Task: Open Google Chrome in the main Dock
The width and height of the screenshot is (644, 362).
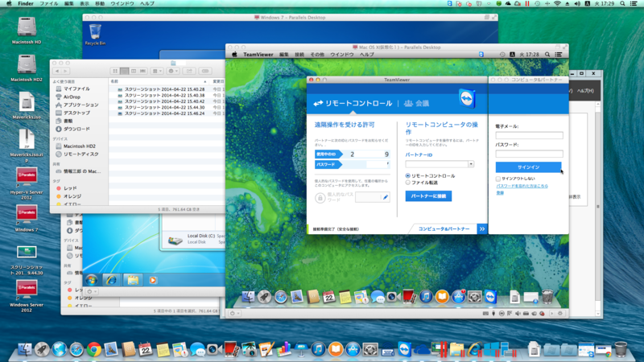Action: tap(93, 350)
